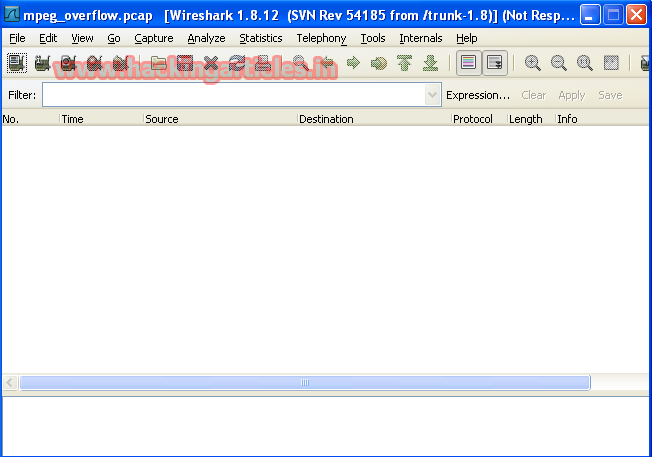Expand the filter history dropdown arrow
The width and height of the screenshot is (652, 457).
pos(432,95)
